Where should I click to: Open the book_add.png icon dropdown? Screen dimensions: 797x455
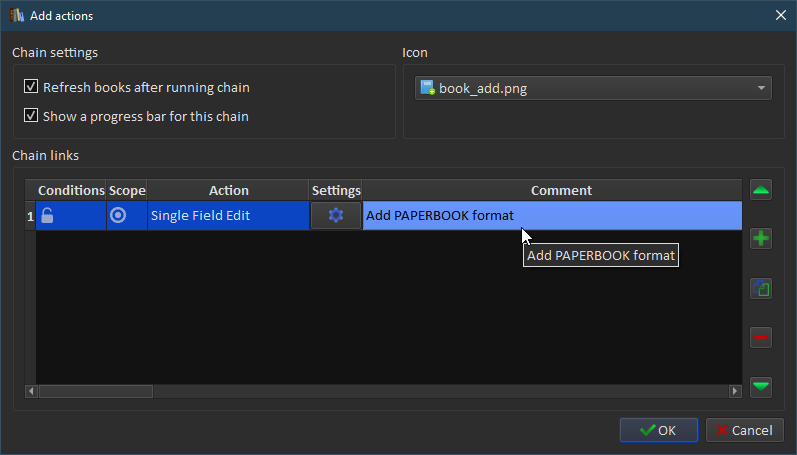(593, 88)
